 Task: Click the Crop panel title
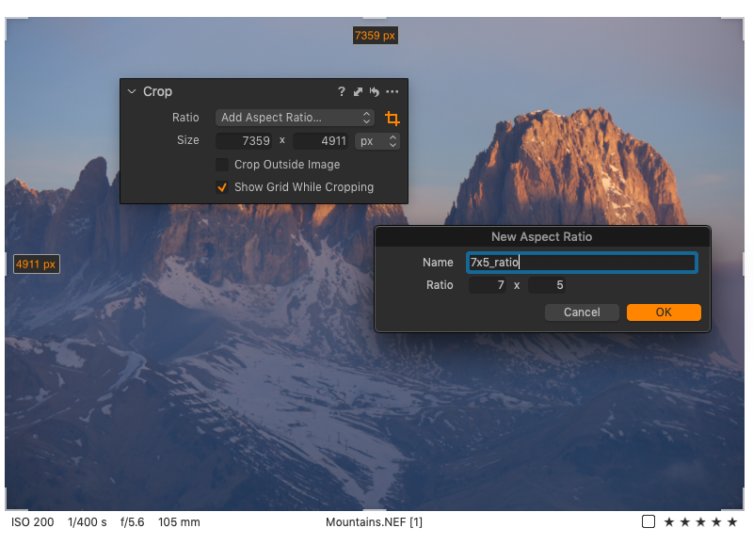157,91
